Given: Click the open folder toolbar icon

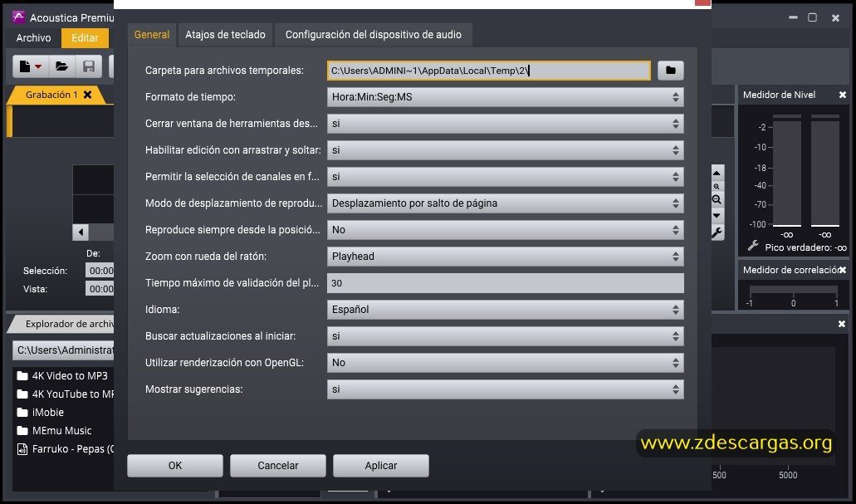Looking at the screenshot, I should [61, 66].
